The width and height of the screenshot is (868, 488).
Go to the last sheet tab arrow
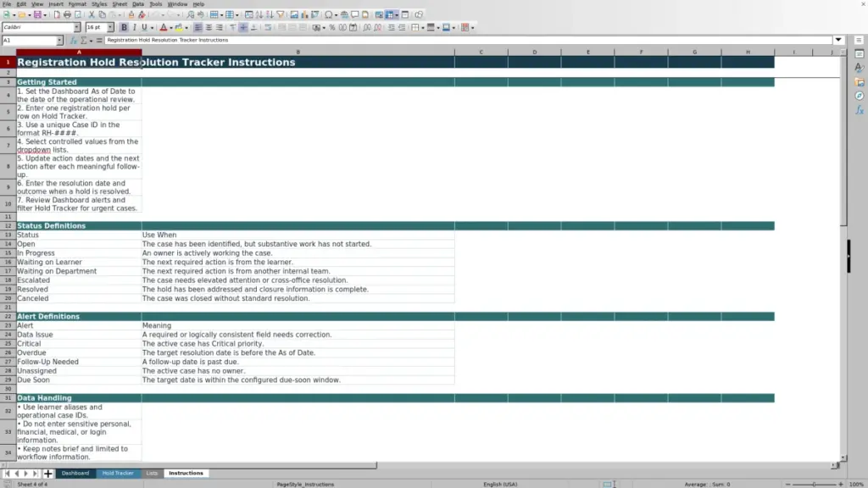point(36,474)
